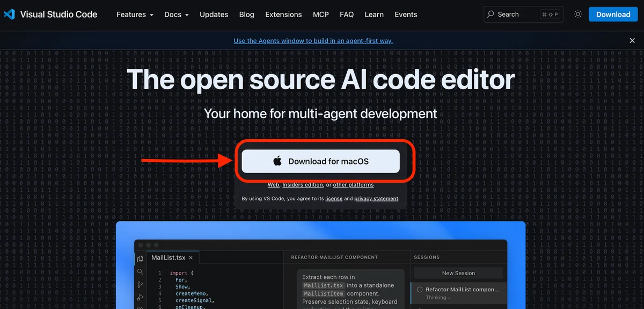Open Source Control icon in editor sidebar

coord(140,285)
